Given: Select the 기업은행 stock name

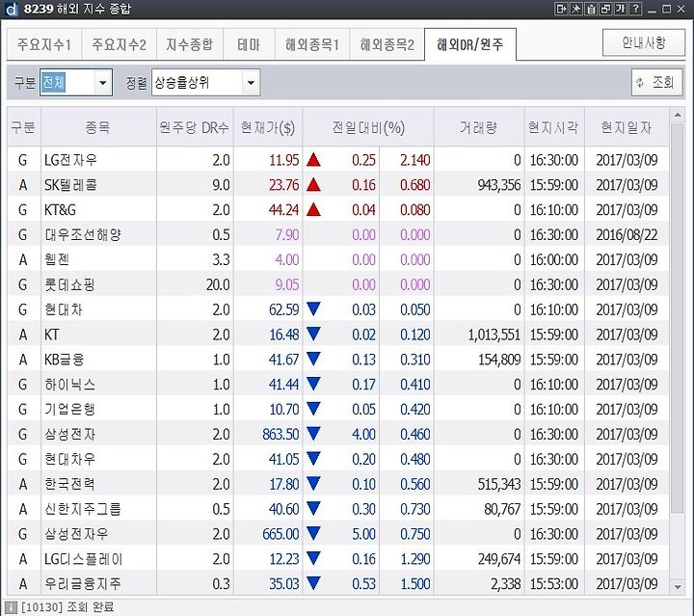Looking at the screenshot, I should 69,409.
